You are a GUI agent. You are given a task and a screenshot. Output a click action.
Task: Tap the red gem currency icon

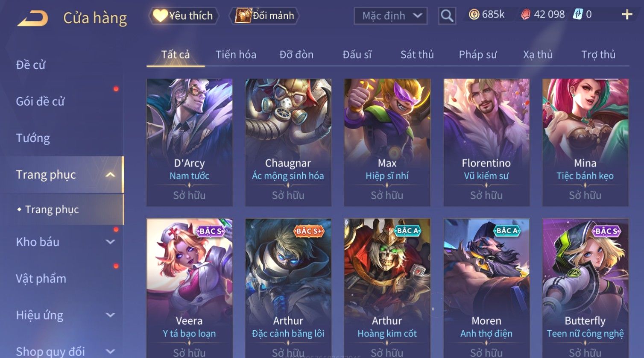(526, 15)
